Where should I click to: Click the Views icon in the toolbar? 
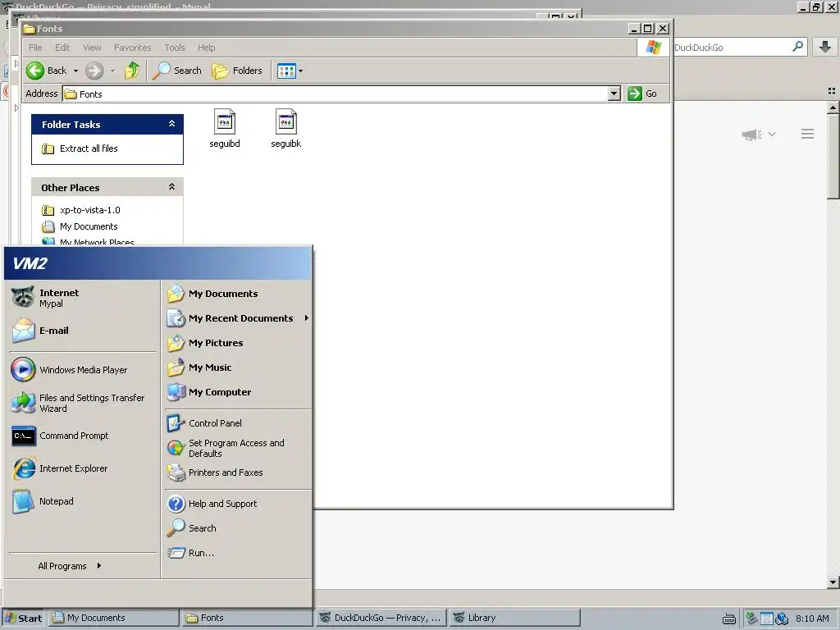[286, 71]
